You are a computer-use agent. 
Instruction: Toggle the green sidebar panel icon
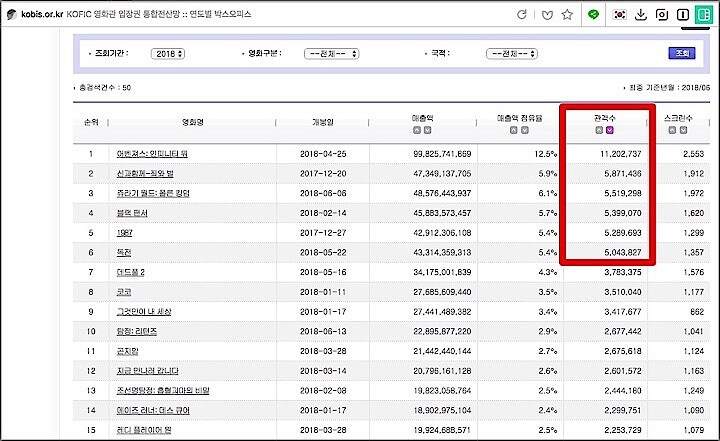coord(703,15)
